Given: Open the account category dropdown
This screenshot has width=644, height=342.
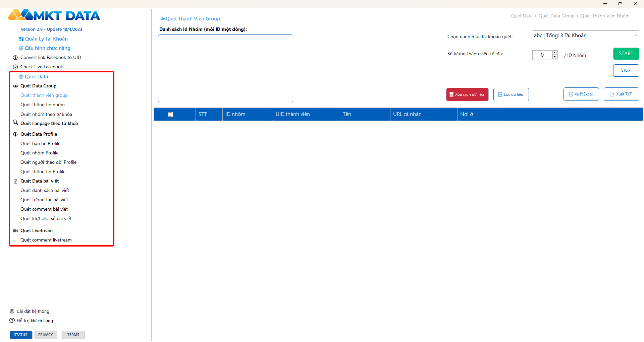Looking at the screenshot, I should pyautogui.click(x=636, y=36).
